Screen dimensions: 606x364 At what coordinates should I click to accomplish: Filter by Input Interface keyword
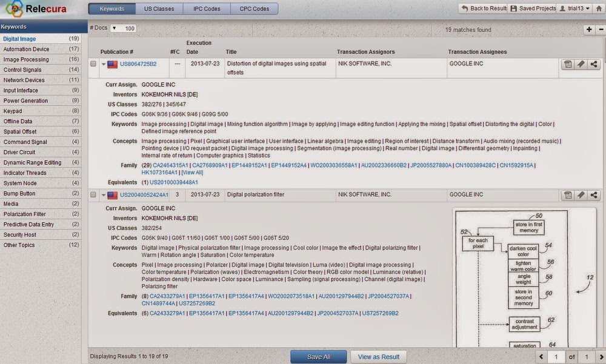tap(41, 90)
